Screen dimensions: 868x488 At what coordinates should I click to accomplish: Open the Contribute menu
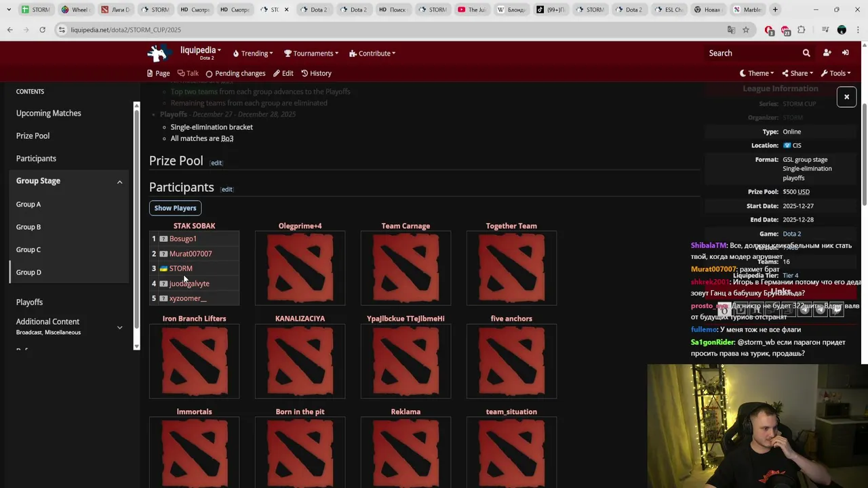pos(372,54)
